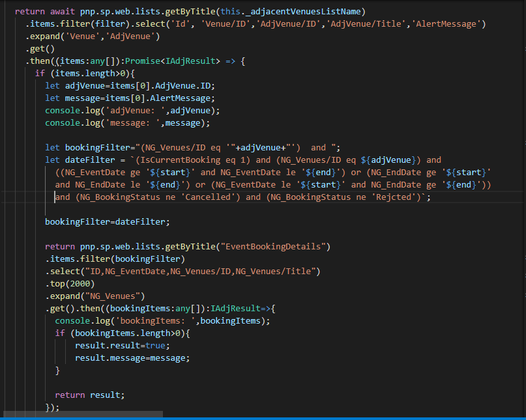Click the 'await' keyword on the first line
This screenshot has height=420, width=526.
pyautogui.click(x=63, y=12)
